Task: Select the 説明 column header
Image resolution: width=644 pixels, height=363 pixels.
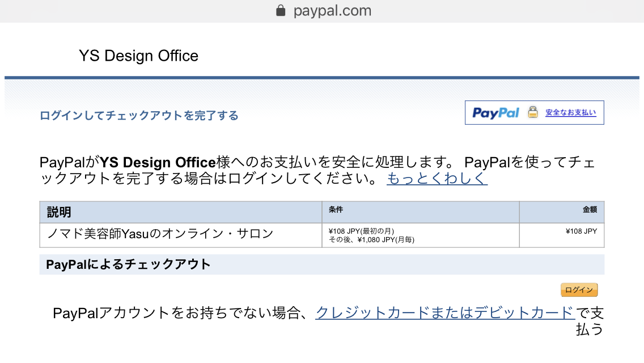Action: click(59, 212)
